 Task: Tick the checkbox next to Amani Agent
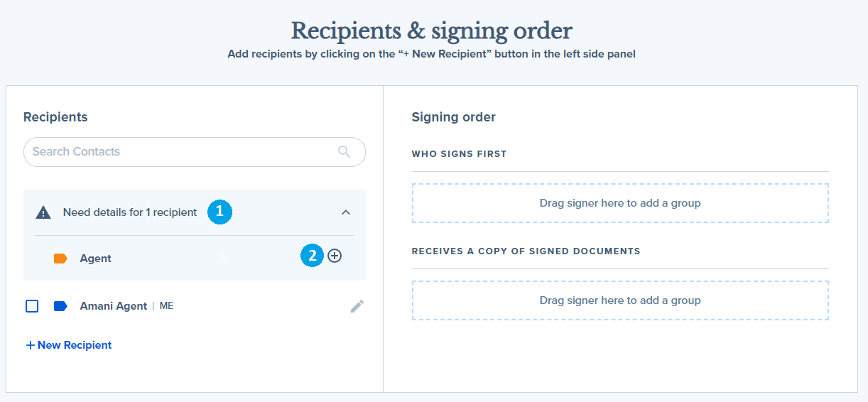coord(32,306)
